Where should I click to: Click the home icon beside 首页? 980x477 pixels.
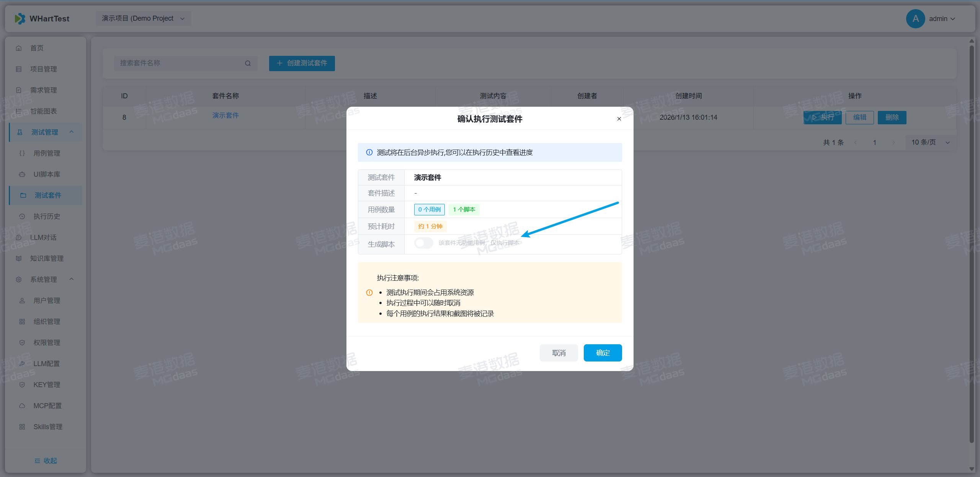19,48
